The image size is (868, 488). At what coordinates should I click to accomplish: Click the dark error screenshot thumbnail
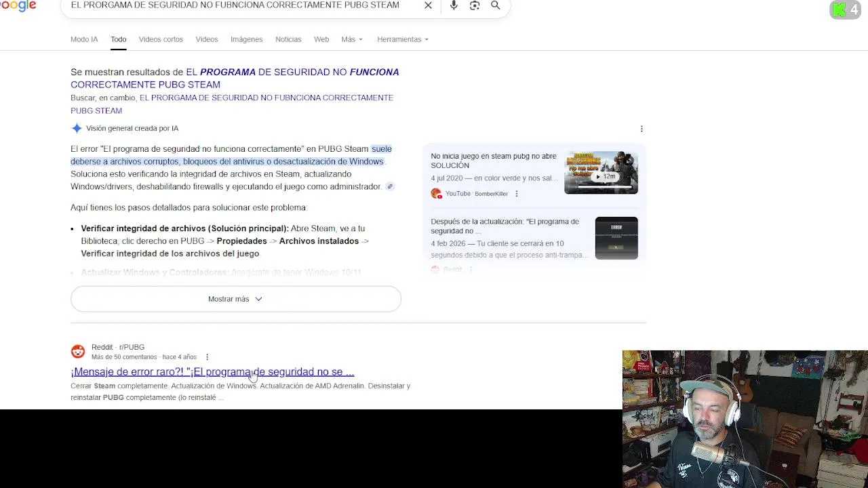tap(616, 238)
